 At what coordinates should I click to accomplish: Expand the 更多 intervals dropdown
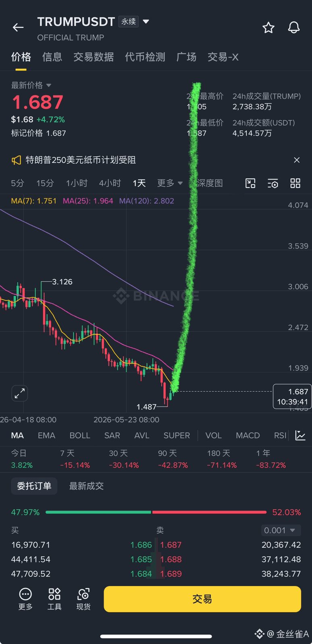170,183
